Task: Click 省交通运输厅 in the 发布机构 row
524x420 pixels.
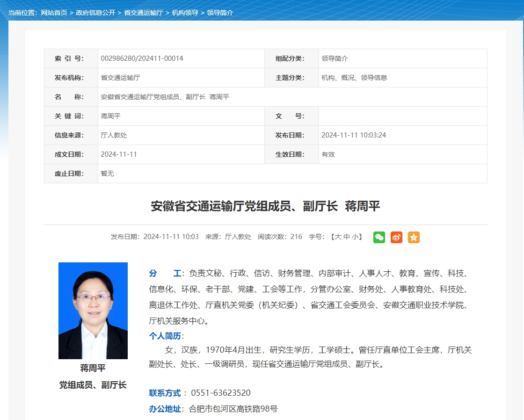Action: (x=120, y=78)
